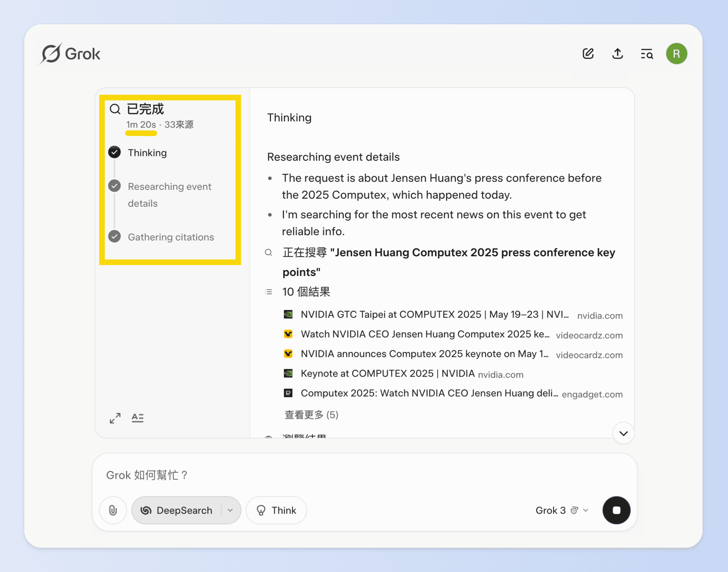Open conversation search from the top bar
Viewport: 728px width, 572px height.
click(647, 53)
